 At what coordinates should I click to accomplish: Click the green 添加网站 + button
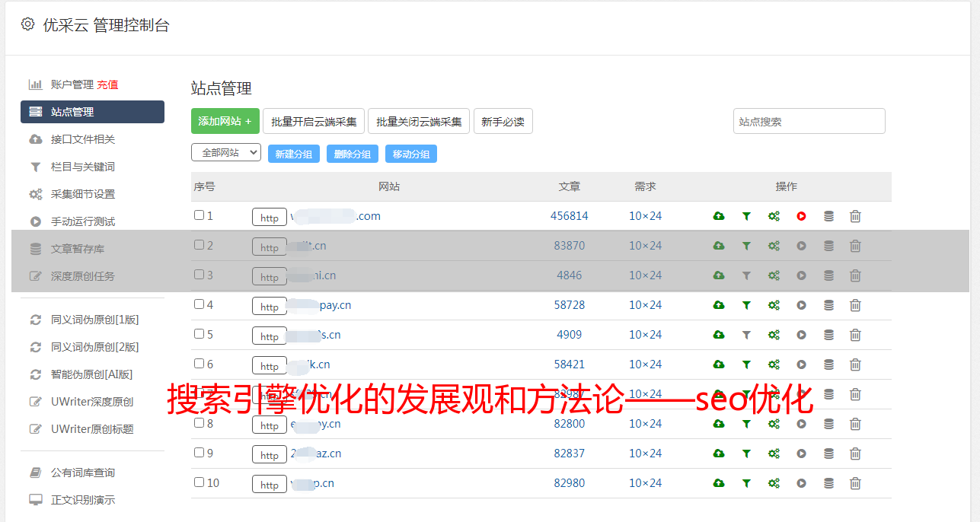[225, 121]
